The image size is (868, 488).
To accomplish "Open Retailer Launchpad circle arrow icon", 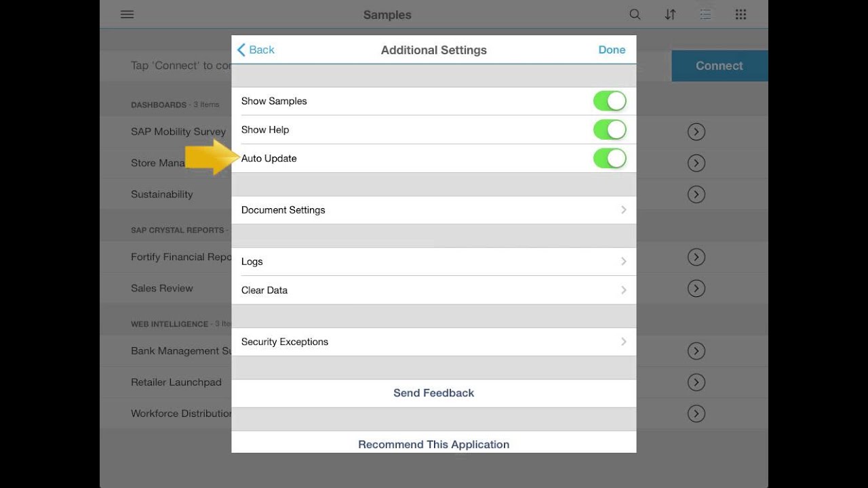I will pyautogui.click(x=696, y=382).
